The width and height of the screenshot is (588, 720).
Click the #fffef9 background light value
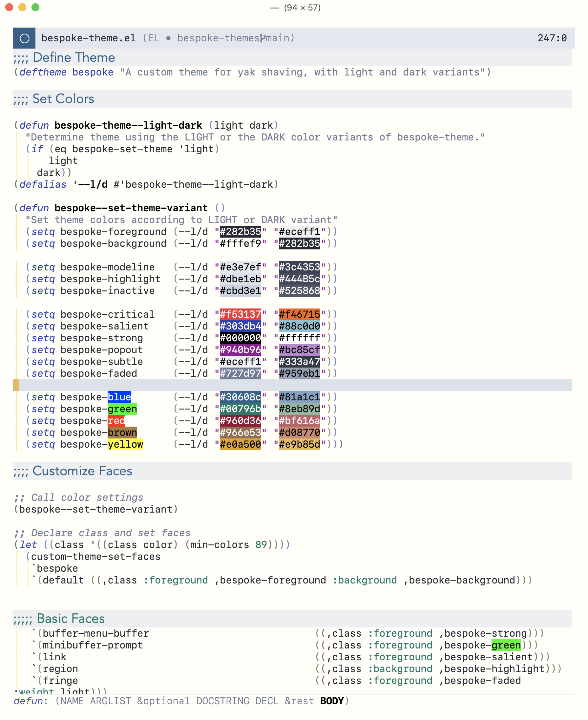pos(241,244)
